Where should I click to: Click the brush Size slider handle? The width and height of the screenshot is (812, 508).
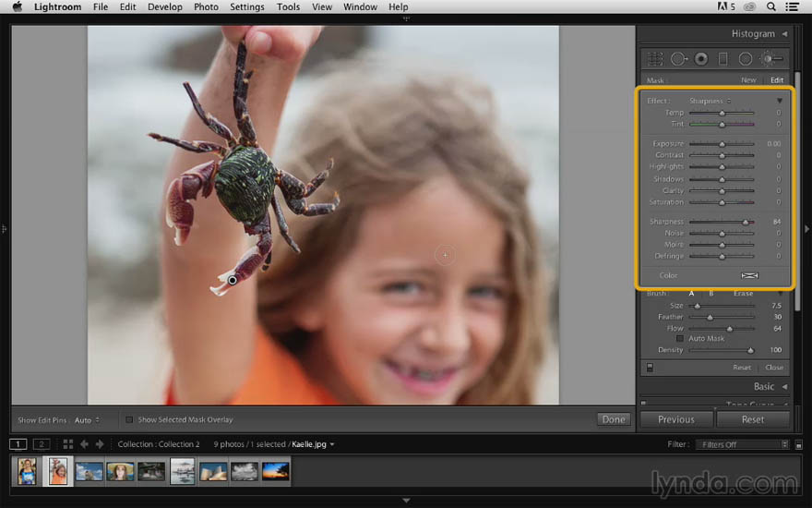[698, 306]
